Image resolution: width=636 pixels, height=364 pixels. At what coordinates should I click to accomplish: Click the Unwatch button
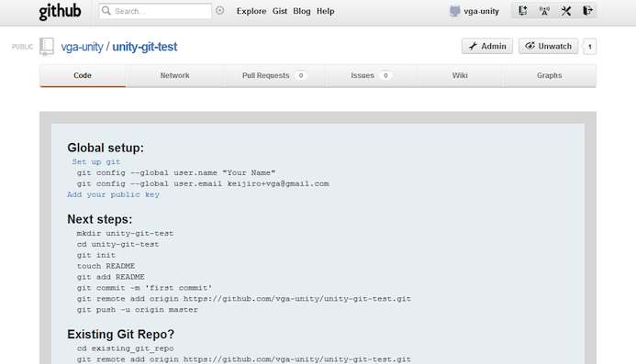549,46
